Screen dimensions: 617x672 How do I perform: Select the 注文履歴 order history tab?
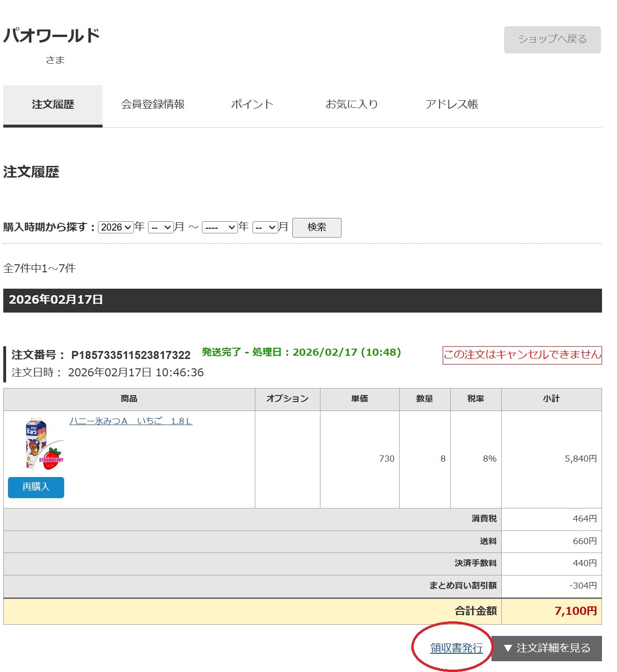pyautogui.click(x=52, y=105)
